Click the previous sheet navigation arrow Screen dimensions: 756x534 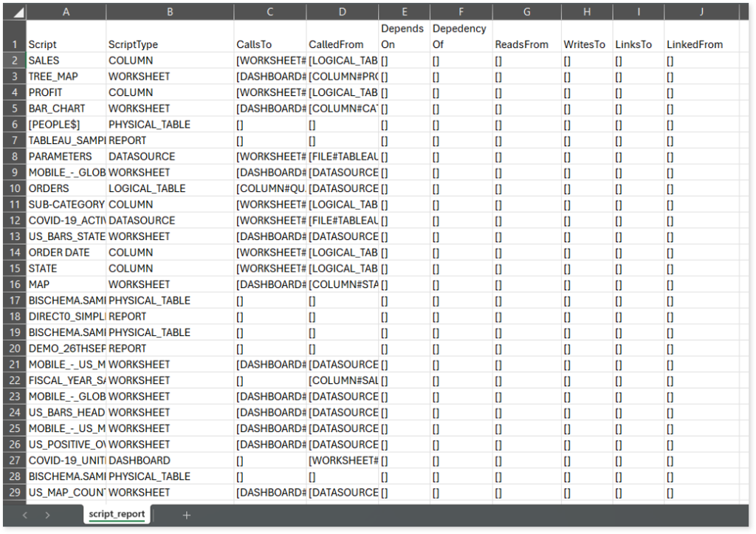point(24,515)
